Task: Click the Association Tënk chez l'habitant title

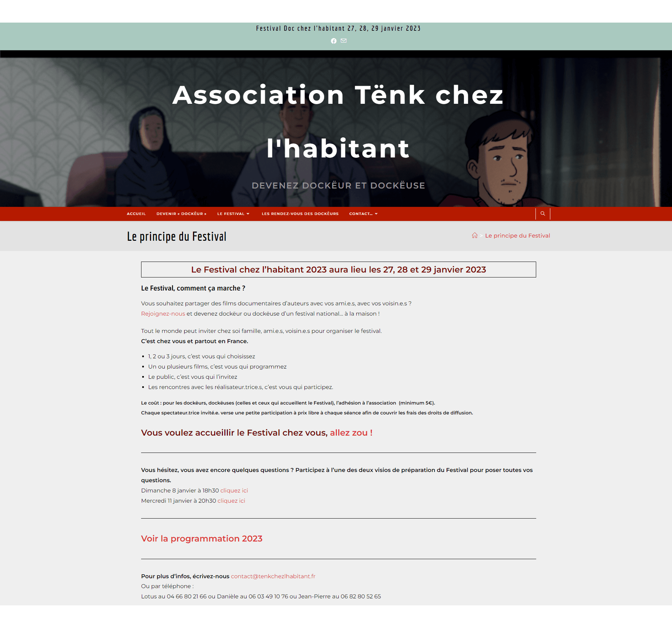Action: pos(338,121)
